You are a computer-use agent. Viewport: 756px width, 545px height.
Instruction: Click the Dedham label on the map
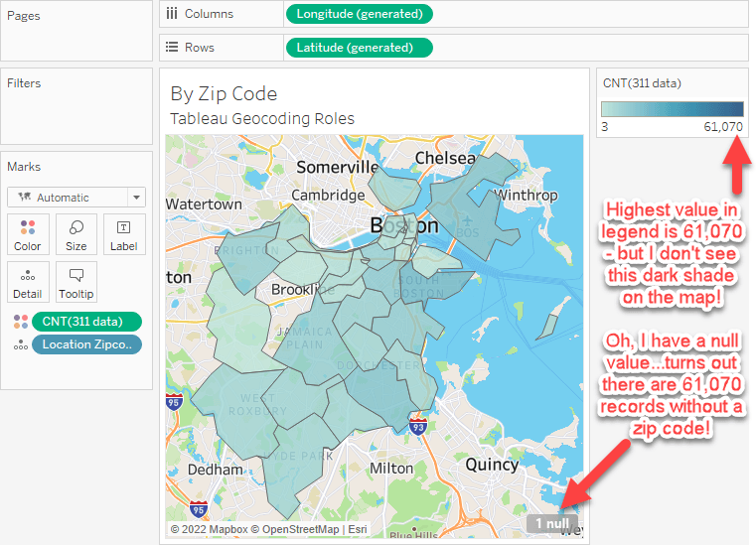pyautogui.click(x=216, y=470)
